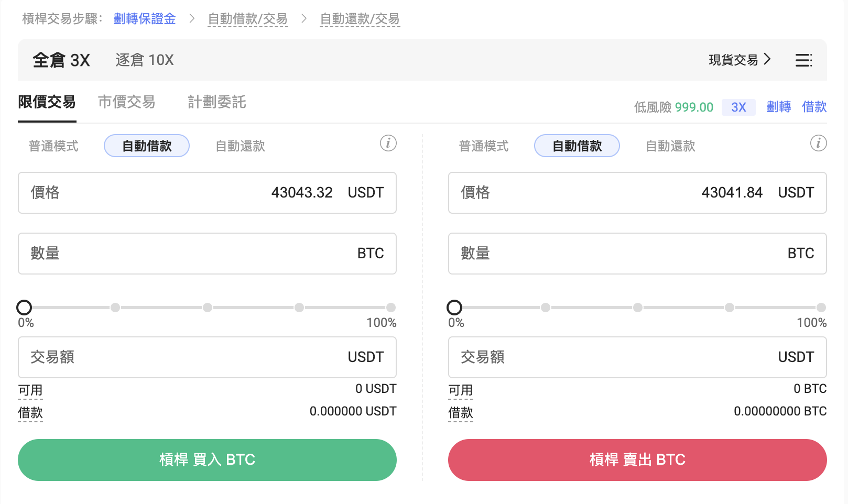
Task: Open the 劃轉保證金 step link
Action: coord(145,19)
